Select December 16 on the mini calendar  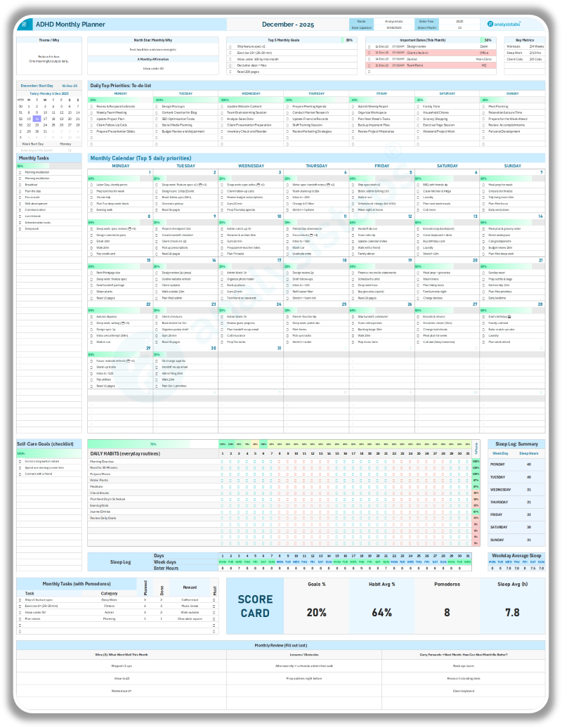click(37, 119)
